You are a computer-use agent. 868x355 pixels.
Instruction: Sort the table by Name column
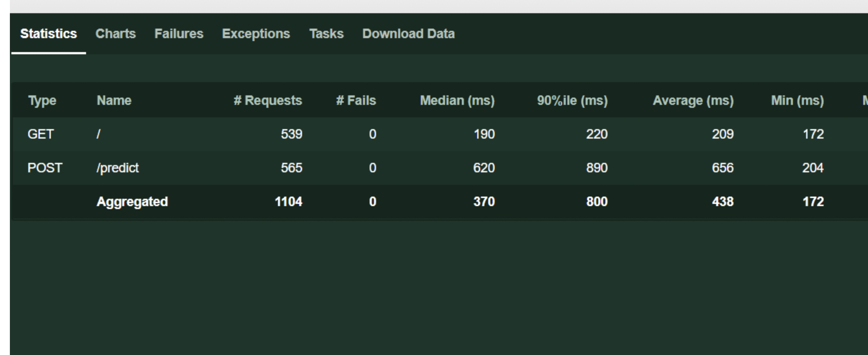(114, 100)
